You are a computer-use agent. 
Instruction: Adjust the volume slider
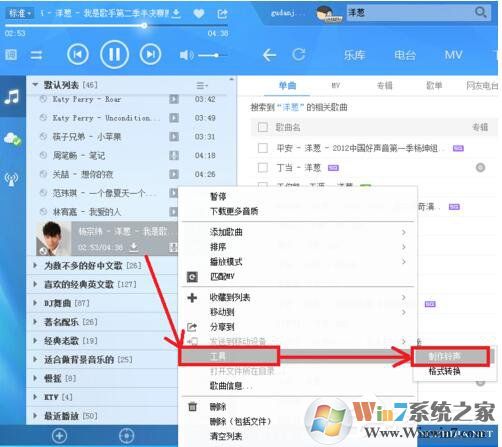212,55
